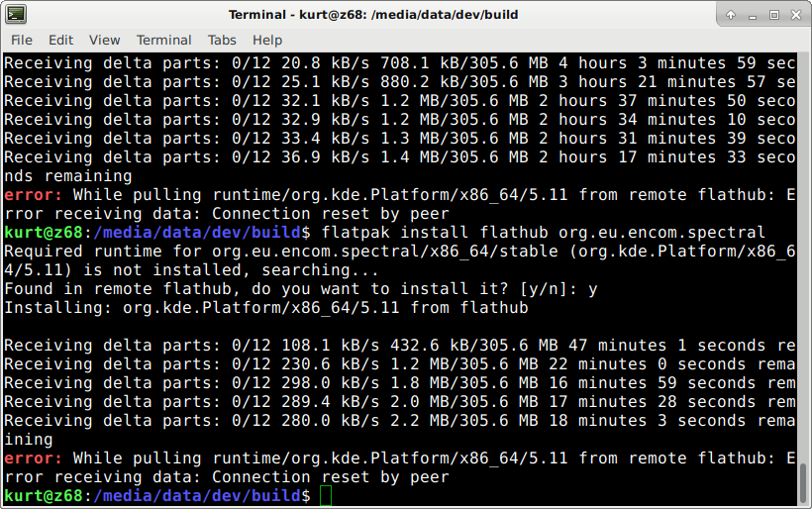The height and width of the screenshot is (509, 812).
Task: Open the Terminal menu
Action: click(163, 40)
